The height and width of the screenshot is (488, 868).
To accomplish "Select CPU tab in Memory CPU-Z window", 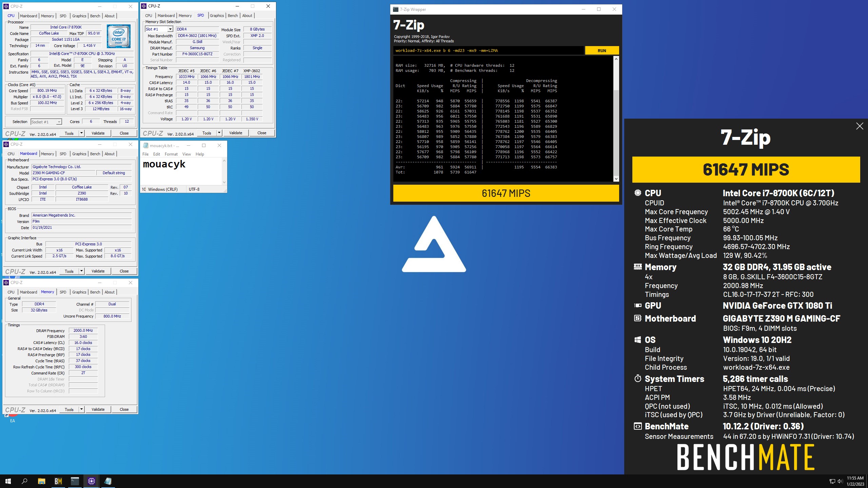I will (11, 292).
